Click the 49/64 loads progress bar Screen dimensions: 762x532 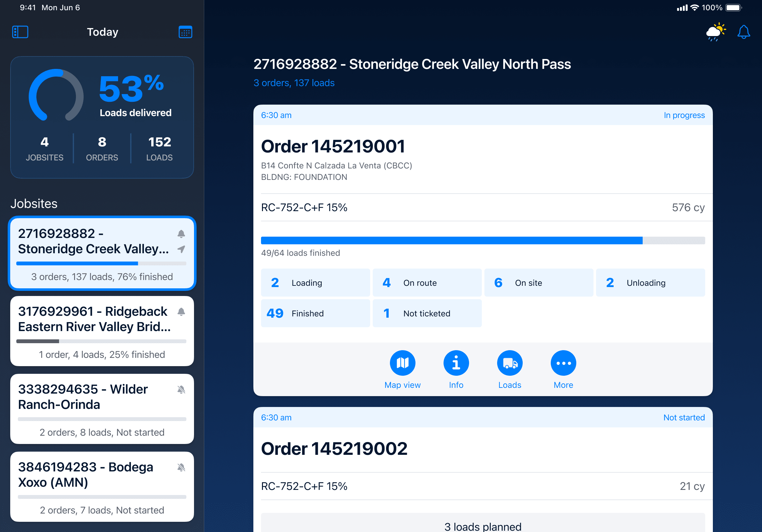click(483, 240)
